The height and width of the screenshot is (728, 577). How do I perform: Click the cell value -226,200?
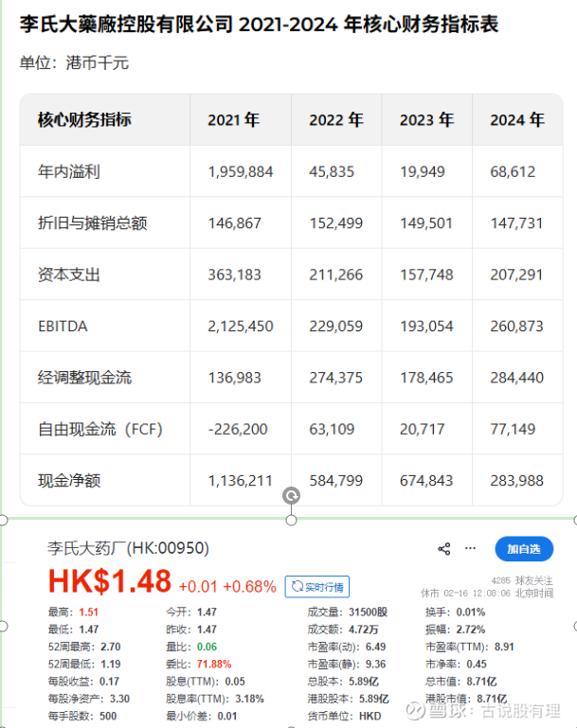[238, 430]
